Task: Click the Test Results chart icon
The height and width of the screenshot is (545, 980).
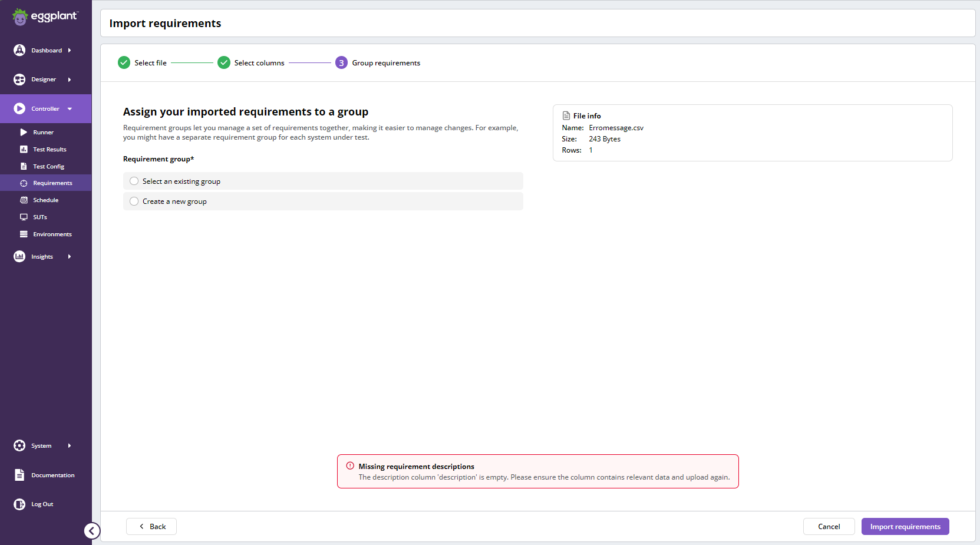Action: [24, 149]
